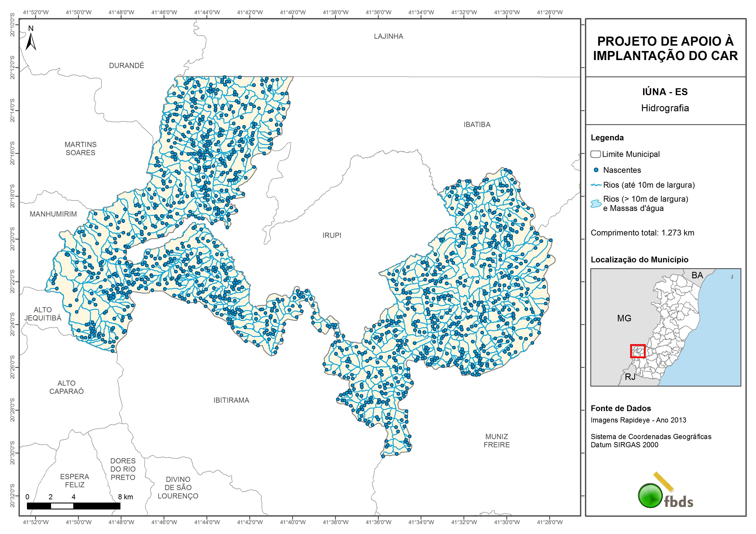Click the water mass polygon legend symbol
This screenshot has width=756, height=534.
click(x=596, y=204)
